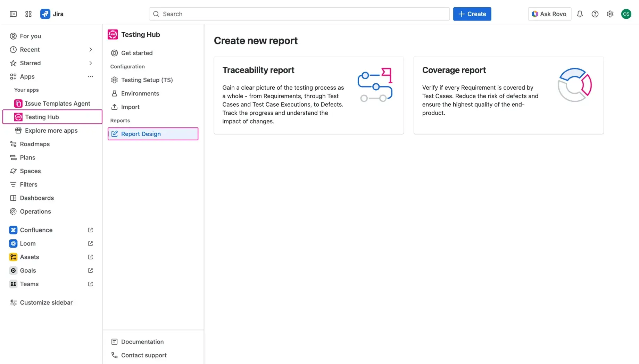
Task: Collapse the sidebar with the panel icon
Action: [13, 14]
